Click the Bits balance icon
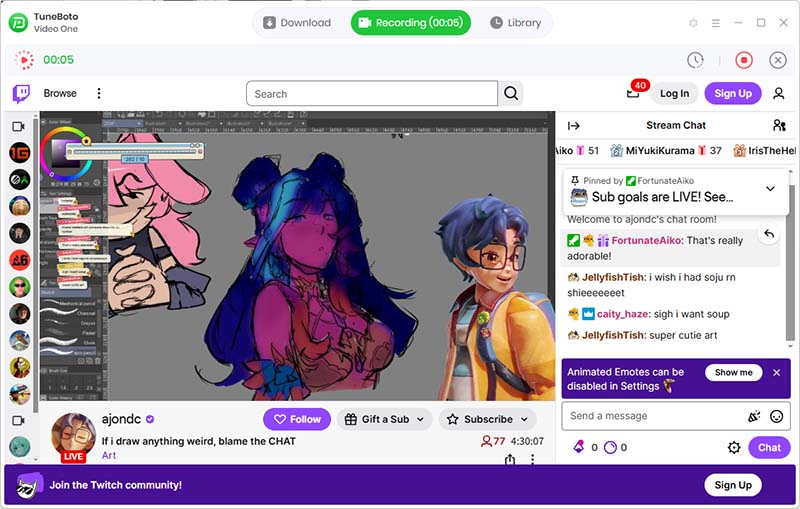800x509 pixels. click(579, 447)
